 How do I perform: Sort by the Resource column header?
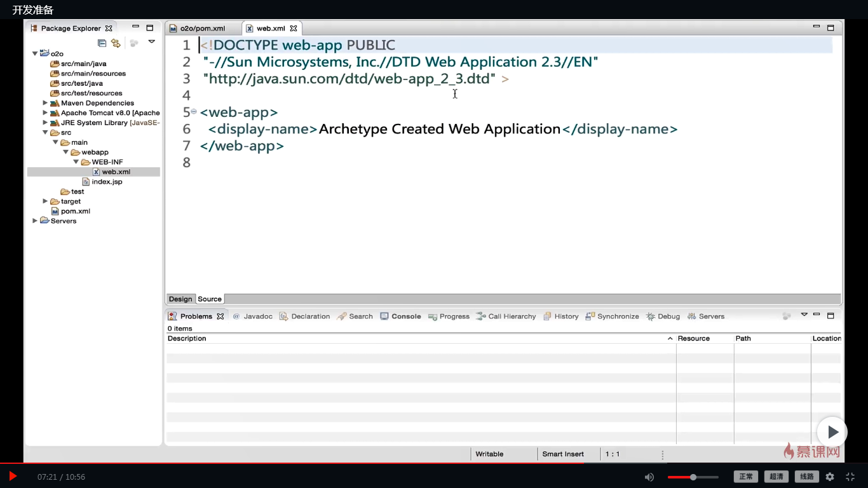coord(705,339)
